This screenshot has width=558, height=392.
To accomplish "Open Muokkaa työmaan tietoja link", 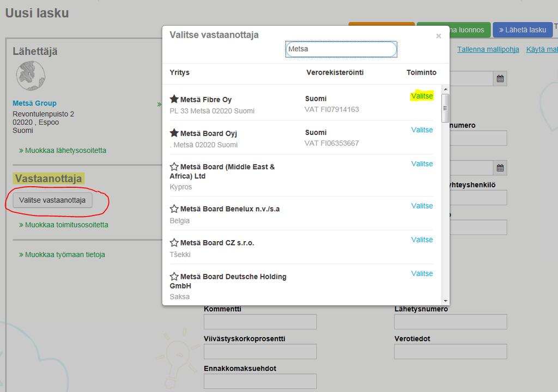I will coord(62,255).
